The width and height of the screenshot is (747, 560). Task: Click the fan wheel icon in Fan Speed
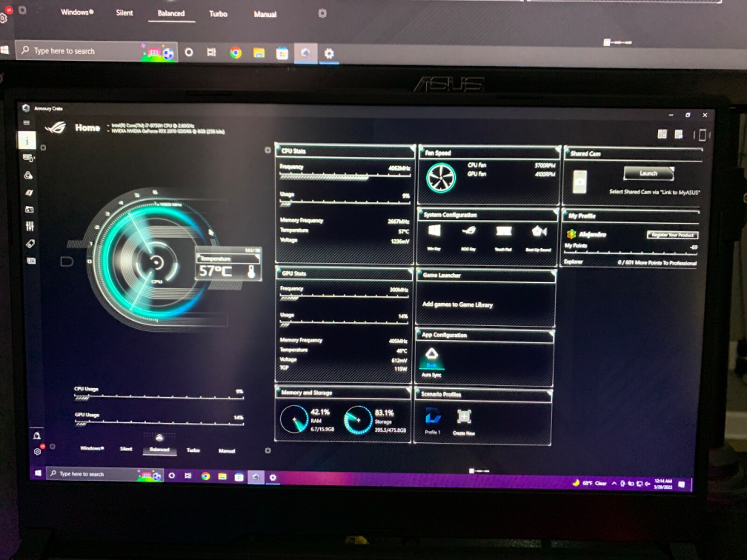click(x=441, y=178)
